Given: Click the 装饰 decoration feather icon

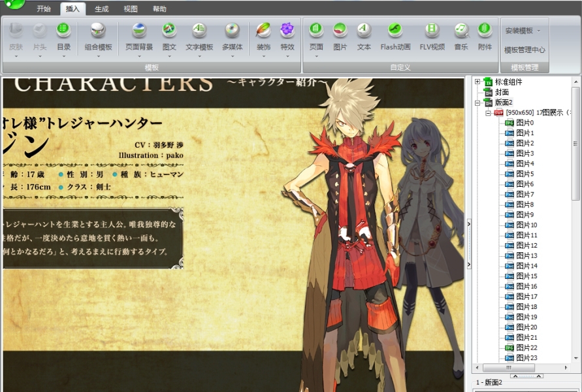Looking at the screenshot, I should pyautogui.click(x=263, y=30).
